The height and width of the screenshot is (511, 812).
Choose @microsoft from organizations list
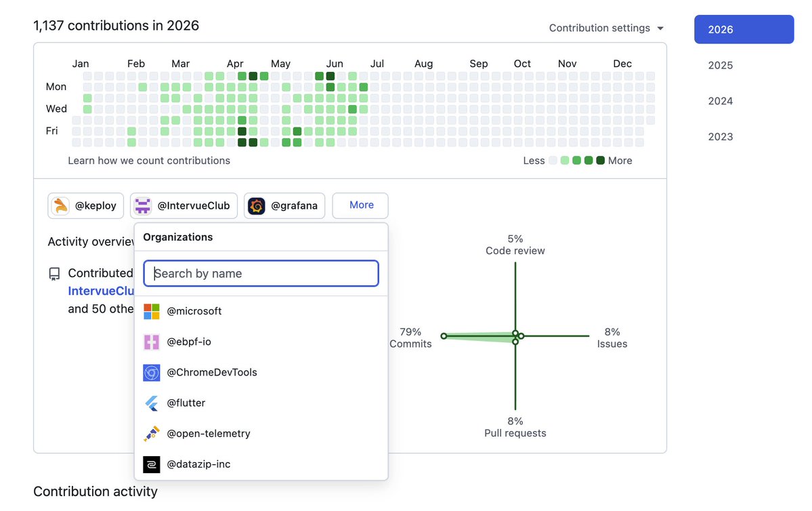coord(261,311)
